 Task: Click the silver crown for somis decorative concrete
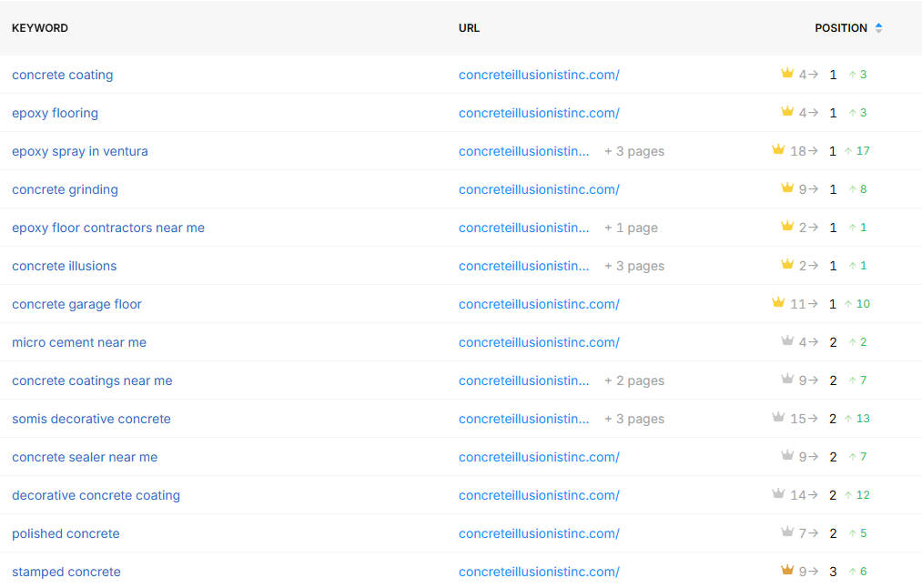click(x=778, y=417)
